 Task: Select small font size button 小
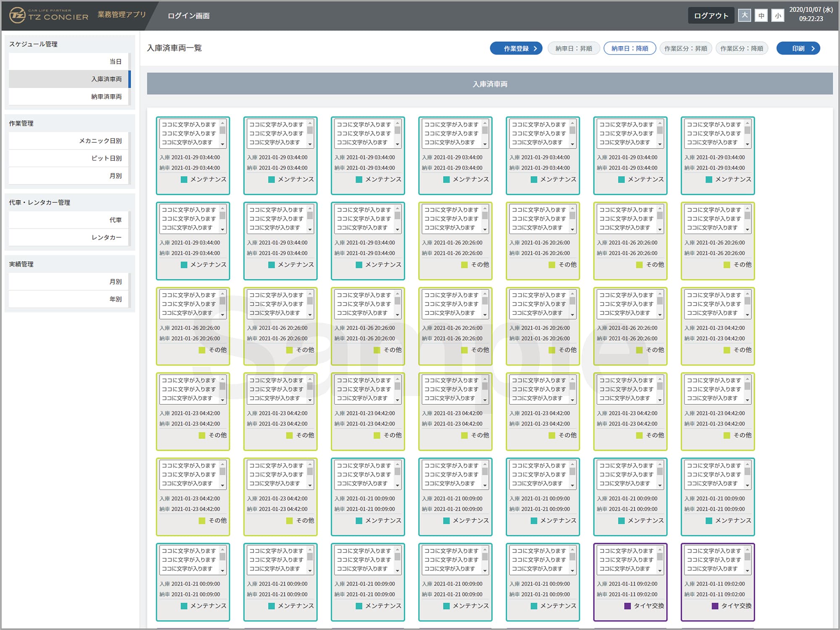(778, 16)
